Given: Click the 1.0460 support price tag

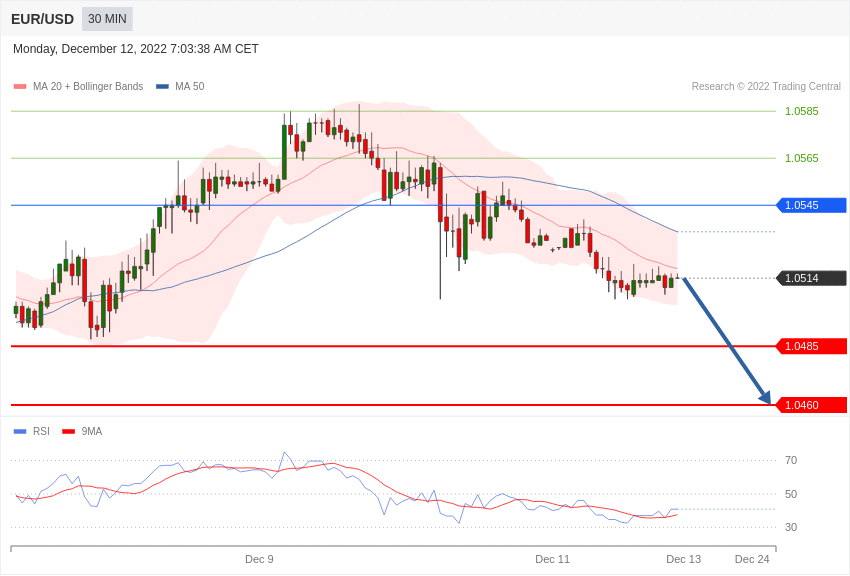Looking at the screenshot, I should tap(812, 405).
